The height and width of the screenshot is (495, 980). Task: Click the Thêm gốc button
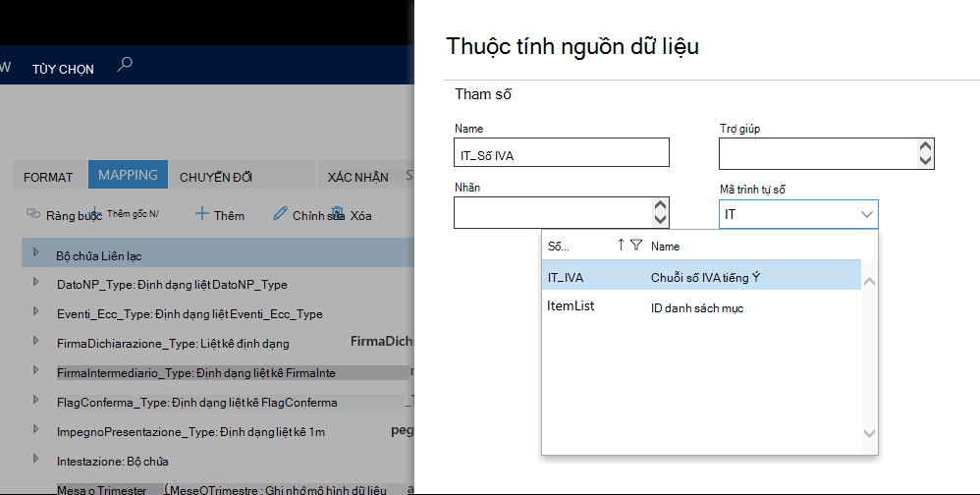125,214
